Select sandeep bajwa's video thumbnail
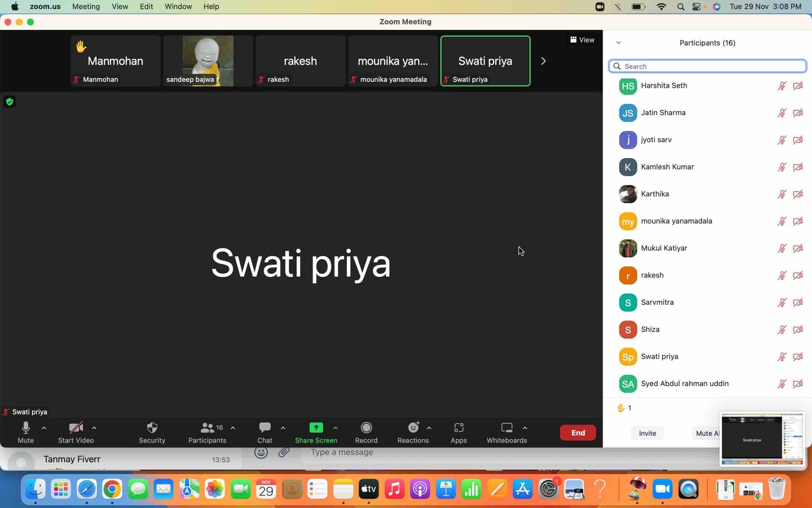812x508 pixels. [x=208, y=61]
